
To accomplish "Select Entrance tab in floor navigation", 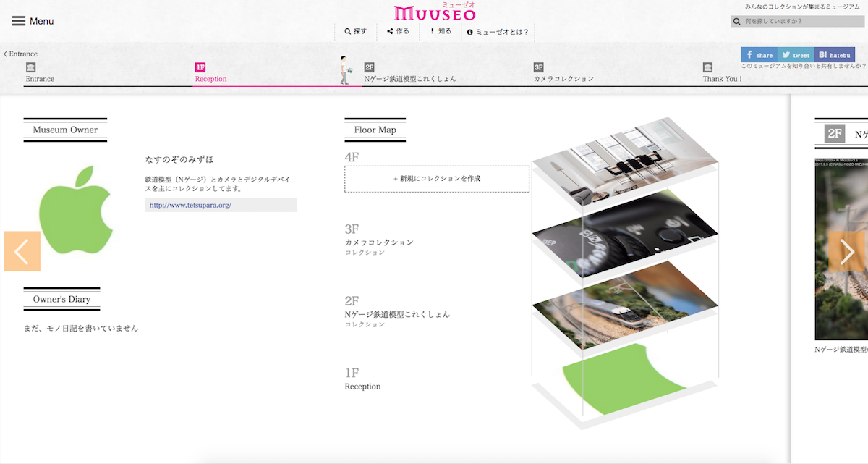I will pos(40,79).
